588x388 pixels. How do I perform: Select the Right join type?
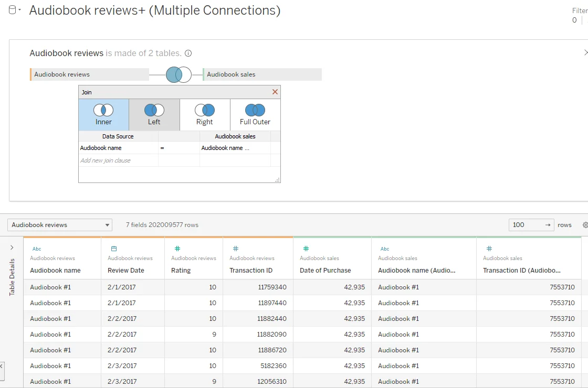click(204, 115)
